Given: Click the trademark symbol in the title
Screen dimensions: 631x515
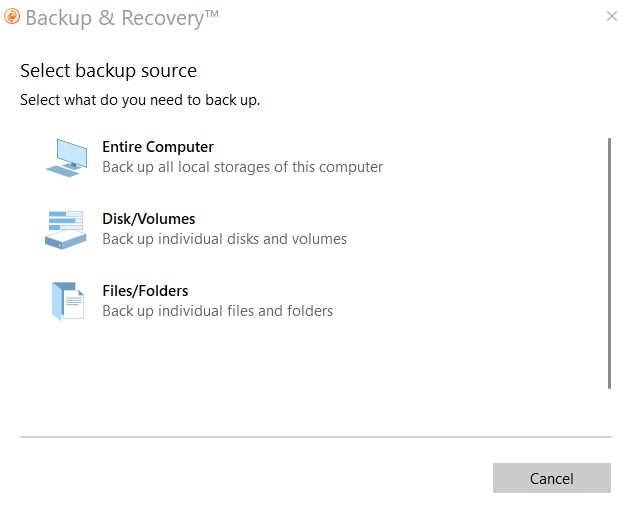Looking at the screenshot, I should [x=211, y=13].
